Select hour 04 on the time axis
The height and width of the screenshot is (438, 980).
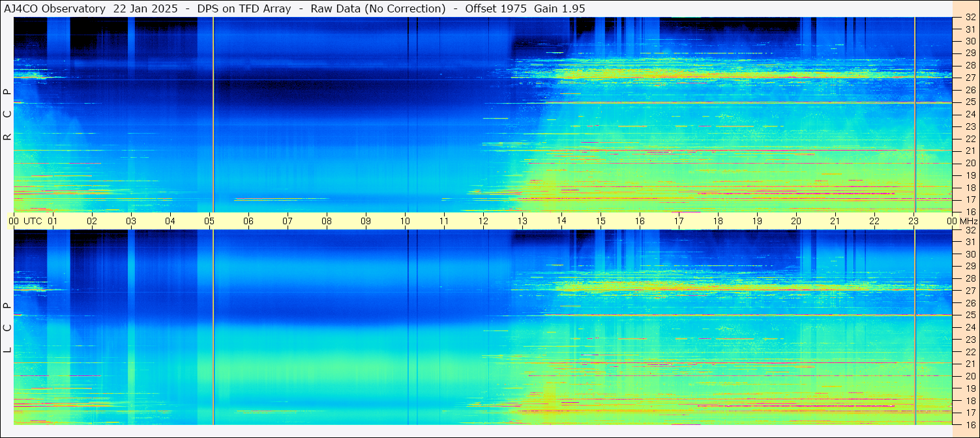coord(170,221)
